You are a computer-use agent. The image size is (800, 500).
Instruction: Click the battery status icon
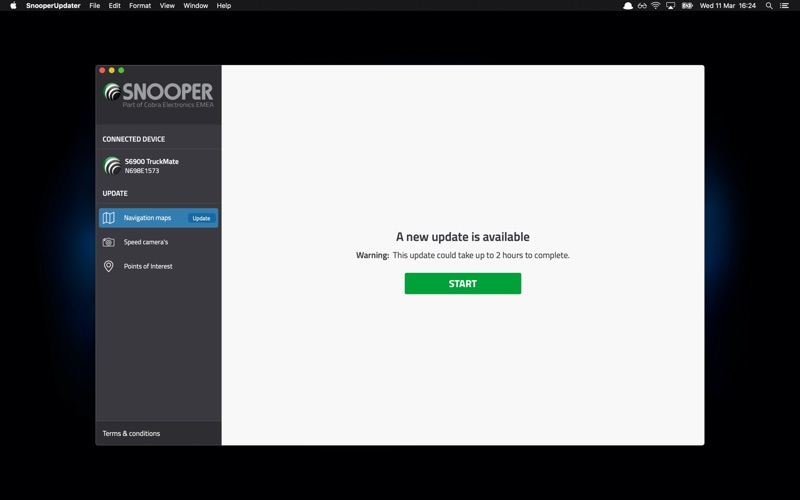tap(687, 6)
